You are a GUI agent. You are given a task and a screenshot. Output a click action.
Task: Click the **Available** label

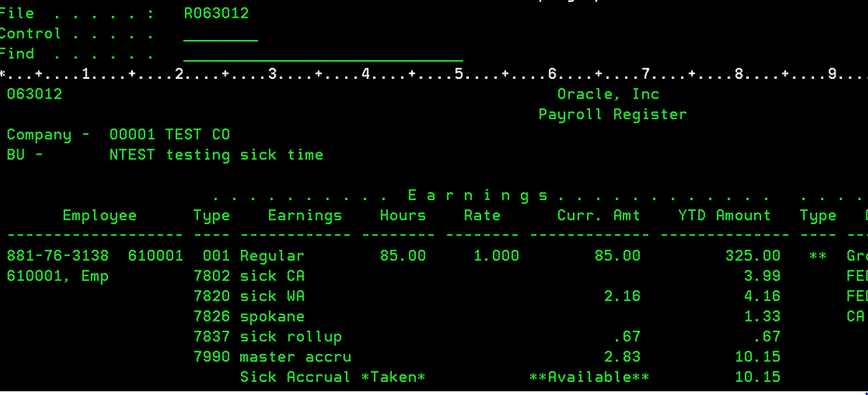(x=589, y=377)
